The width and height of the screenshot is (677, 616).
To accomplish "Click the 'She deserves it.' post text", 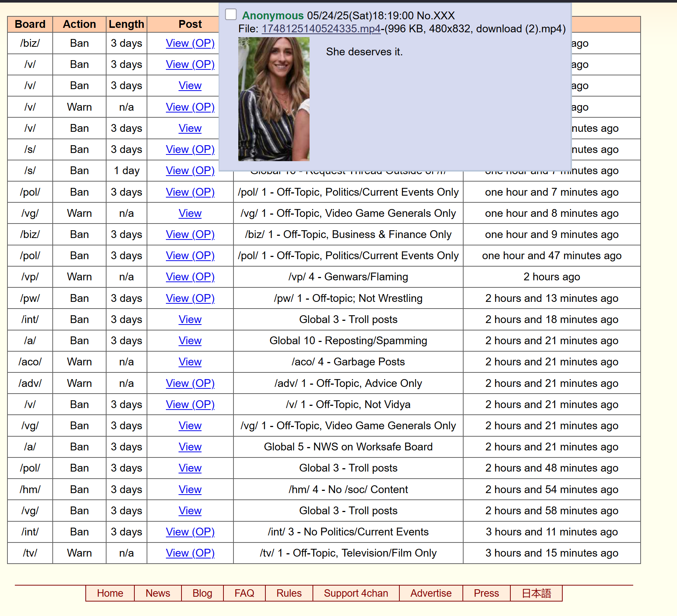I will click(364, 52).
